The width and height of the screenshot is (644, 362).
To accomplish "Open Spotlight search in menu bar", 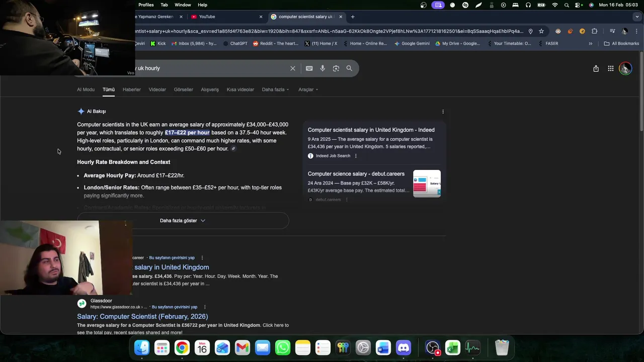I will tap(567, 5).
